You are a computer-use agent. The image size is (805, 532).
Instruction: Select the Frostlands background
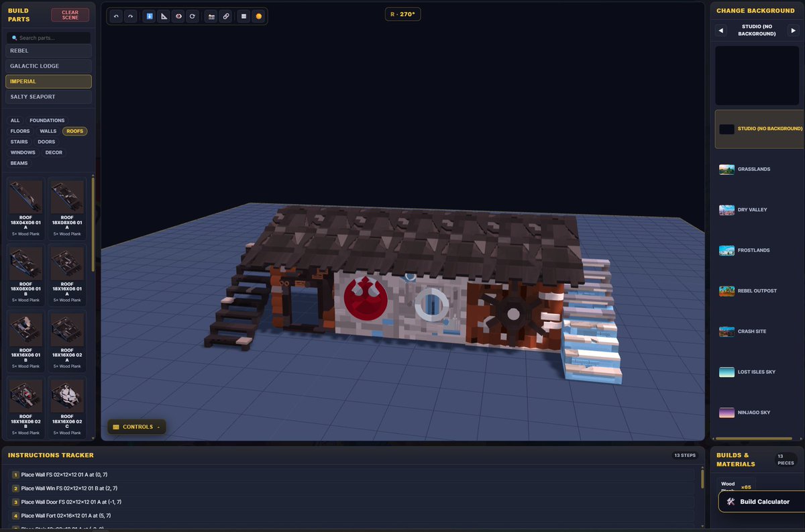pos(760,250)
